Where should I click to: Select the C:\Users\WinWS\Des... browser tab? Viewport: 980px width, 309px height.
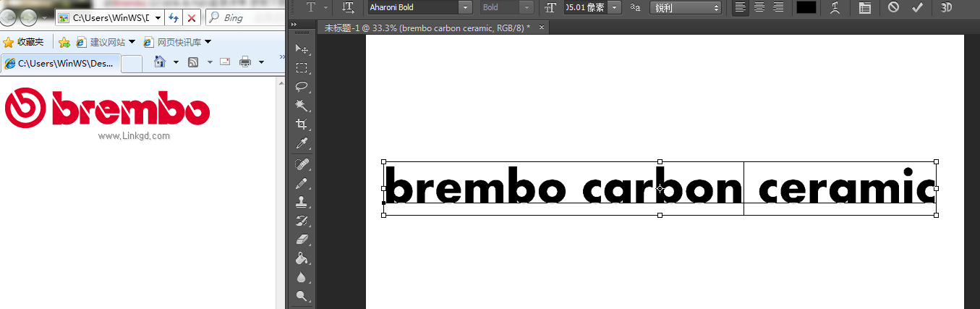pyautogui.click(x=60, y=63)
